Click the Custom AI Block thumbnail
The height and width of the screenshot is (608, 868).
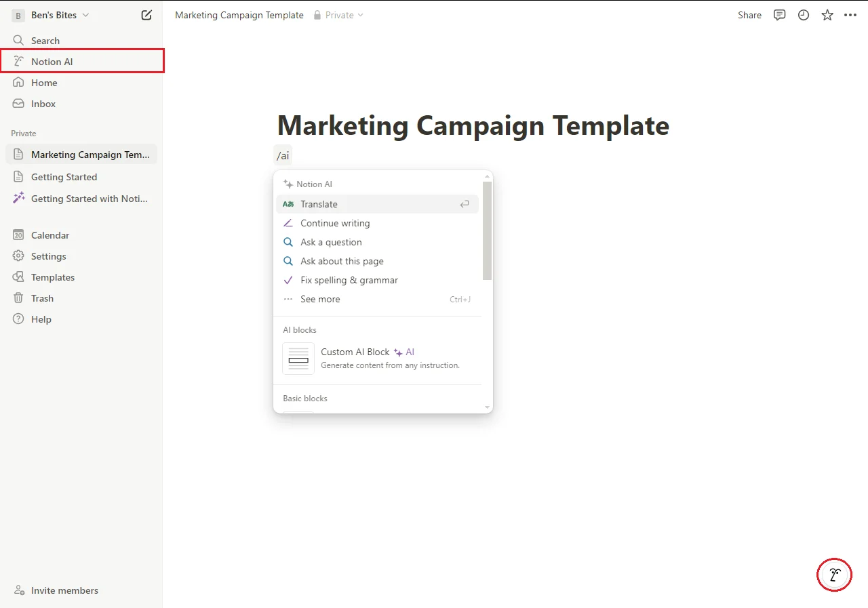(x=298, y=358)
